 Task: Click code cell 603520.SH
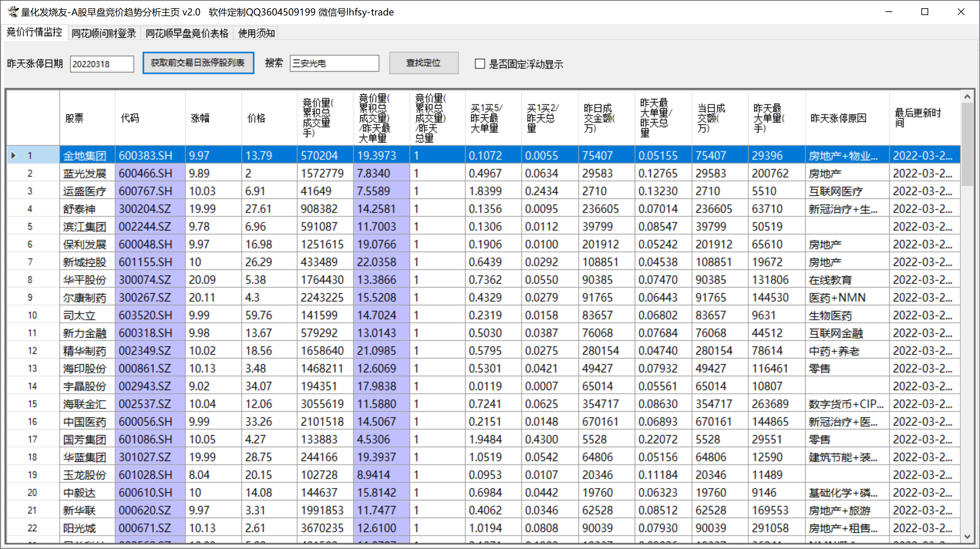click(x=150, y=315)
